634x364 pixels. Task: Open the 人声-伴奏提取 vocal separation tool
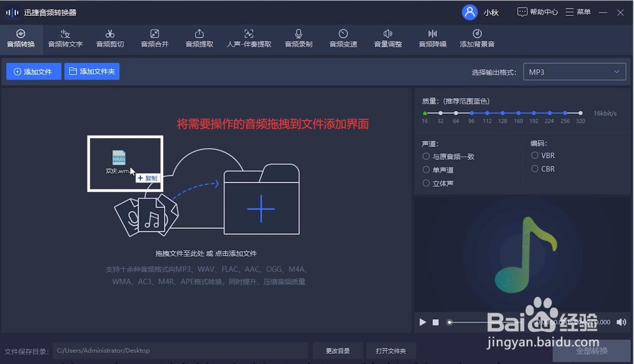248,38
